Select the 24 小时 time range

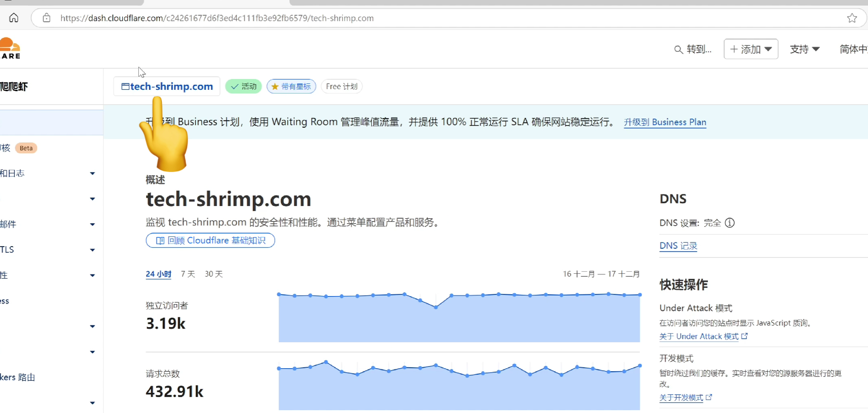click(x=158, y=274)
